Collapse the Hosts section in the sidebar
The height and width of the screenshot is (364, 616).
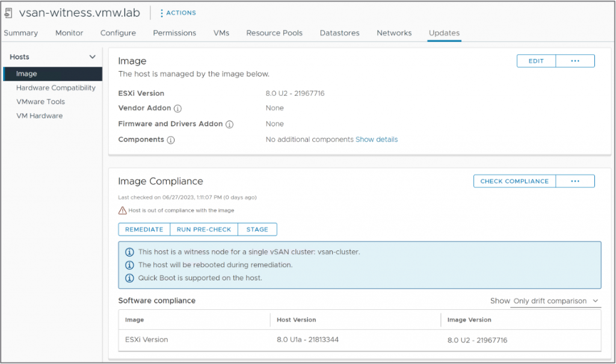pyautogui.click(x=94, y=57)
